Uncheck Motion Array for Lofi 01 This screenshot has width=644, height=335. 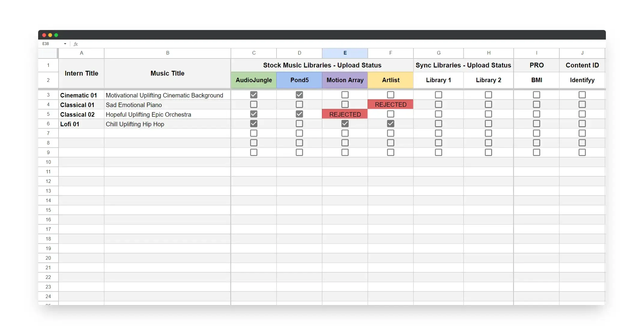[x=345, y=124]
